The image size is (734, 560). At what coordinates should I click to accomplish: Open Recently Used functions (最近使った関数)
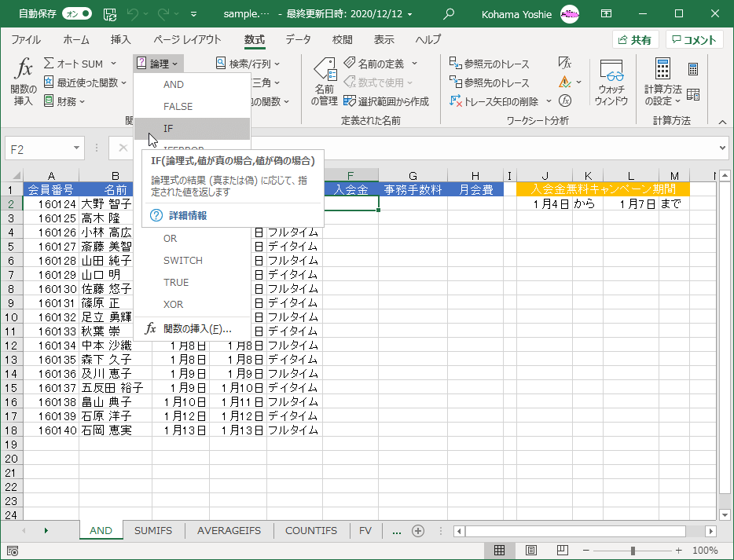coord(85,82)
